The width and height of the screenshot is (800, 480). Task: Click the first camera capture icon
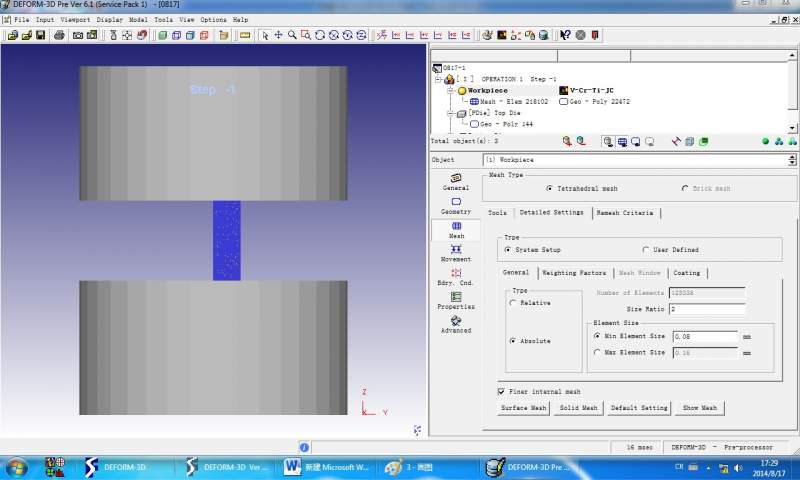[x=78, y=35]
